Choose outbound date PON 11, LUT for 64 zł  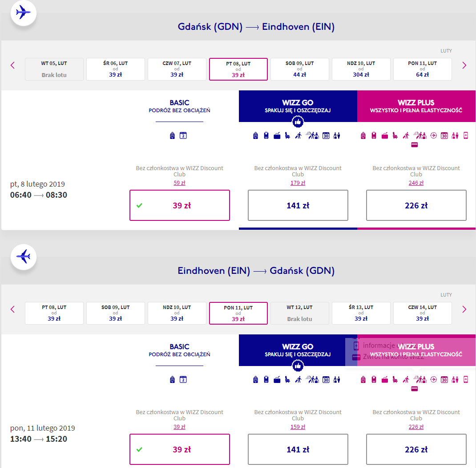pos(423,69)
